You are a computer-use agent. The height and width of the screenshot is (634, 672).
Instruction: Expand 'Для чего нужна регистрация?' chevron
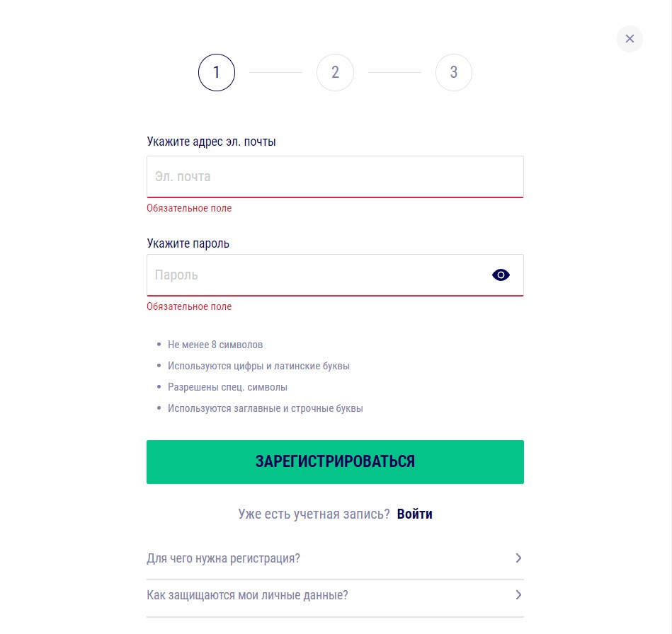(x=518, y=558)
